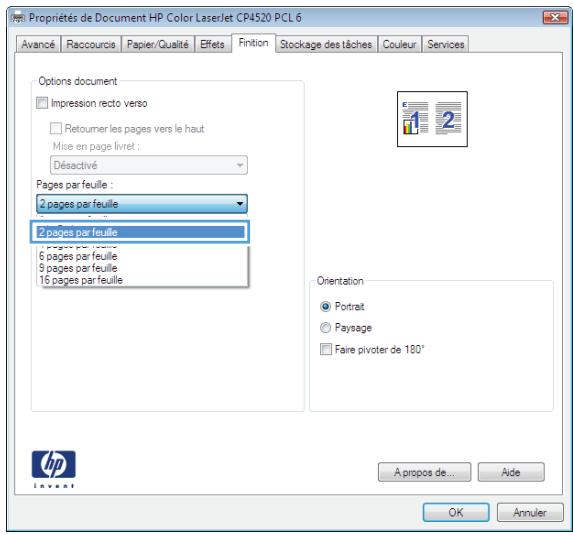This screenshot has width=573, height=535.
Task: Click the HP invent logo
Action: click(54, 469)
